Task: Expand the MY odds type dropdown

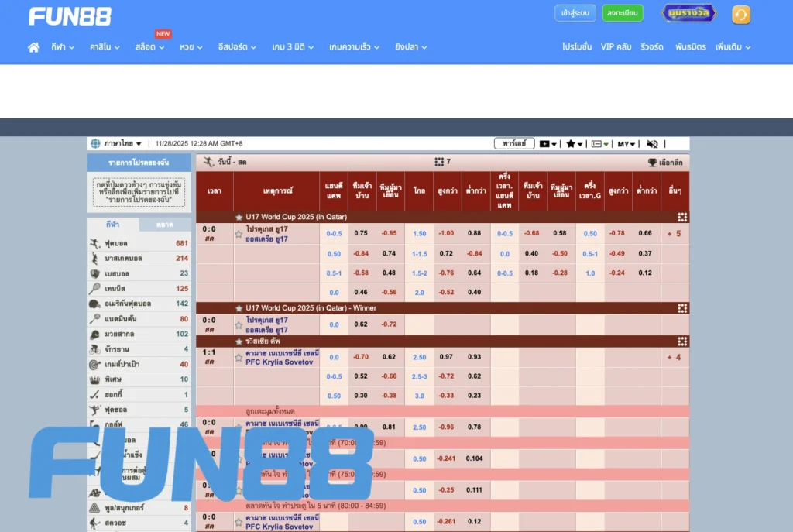Action: click(627, 144)
